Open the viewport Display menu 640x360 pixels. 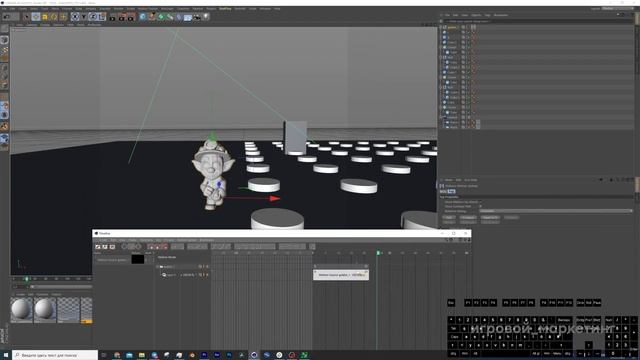[x=45, y=24]
